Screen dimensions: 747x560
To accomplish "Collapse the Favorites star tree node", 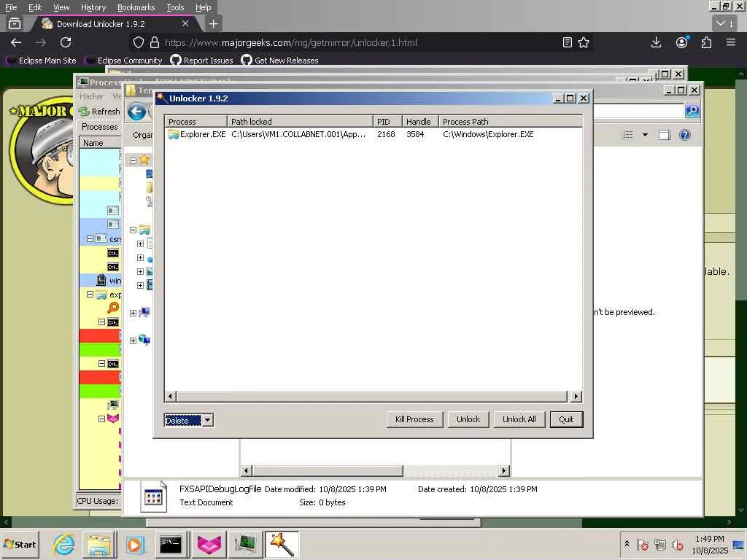I will [x=133, y=160].
